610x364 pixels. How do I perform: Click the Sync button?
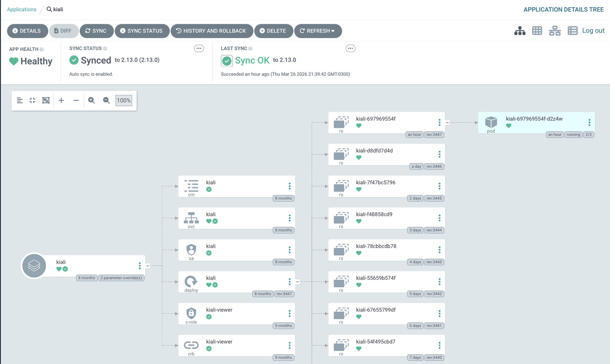pos(96,31)
